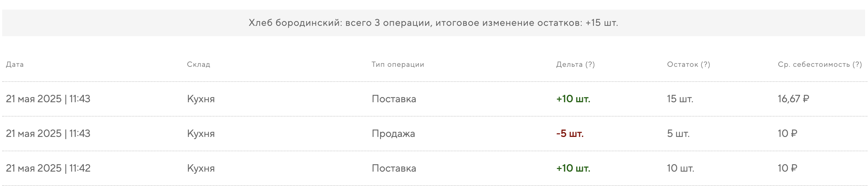
Task: Select the 21 мая 2025 11:42 date cell
Action: (48, 168)
